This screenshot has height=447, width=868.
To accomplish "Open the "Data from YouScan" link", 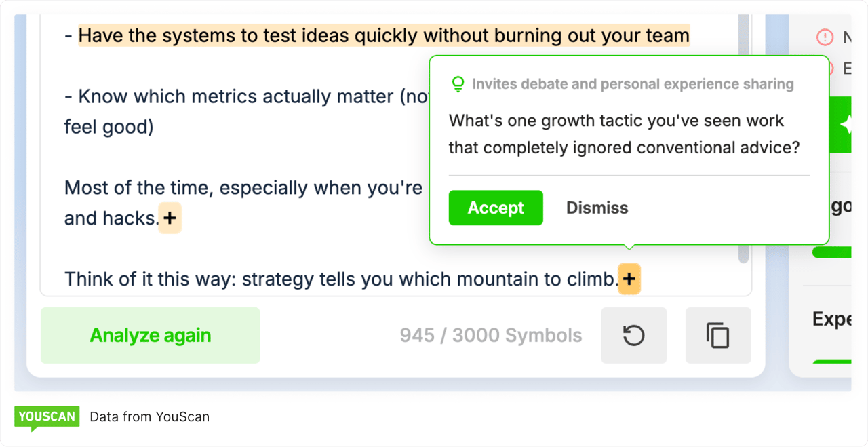I will pyautogui.click(x=149, y=416).
